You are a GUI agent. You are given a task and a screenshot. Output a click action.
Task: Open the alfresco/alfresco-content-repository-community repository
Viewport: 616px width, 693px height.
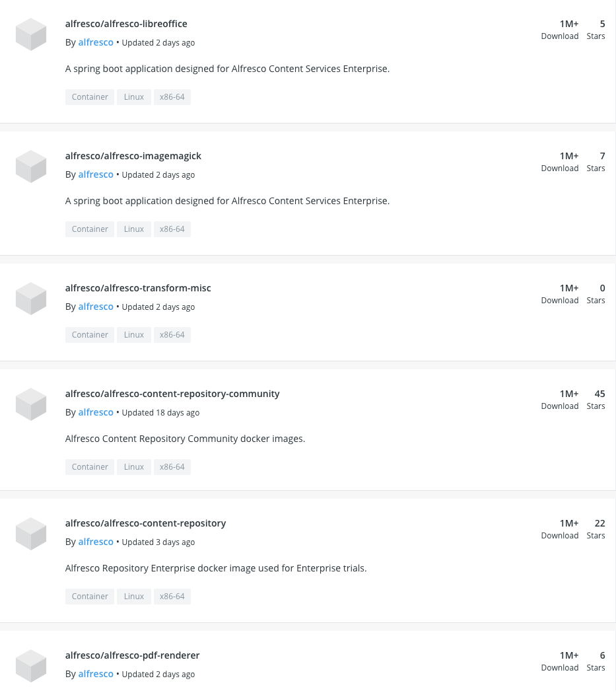172,393
